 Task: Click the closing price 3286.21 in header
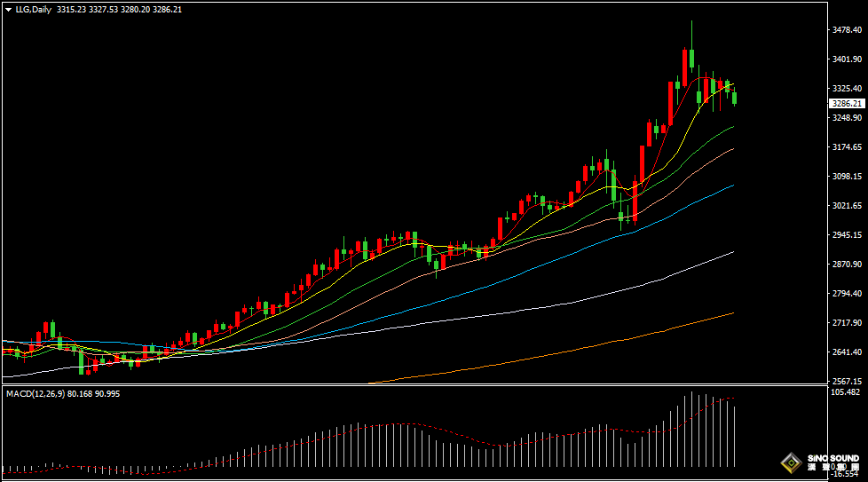click(x=167, y=9)
